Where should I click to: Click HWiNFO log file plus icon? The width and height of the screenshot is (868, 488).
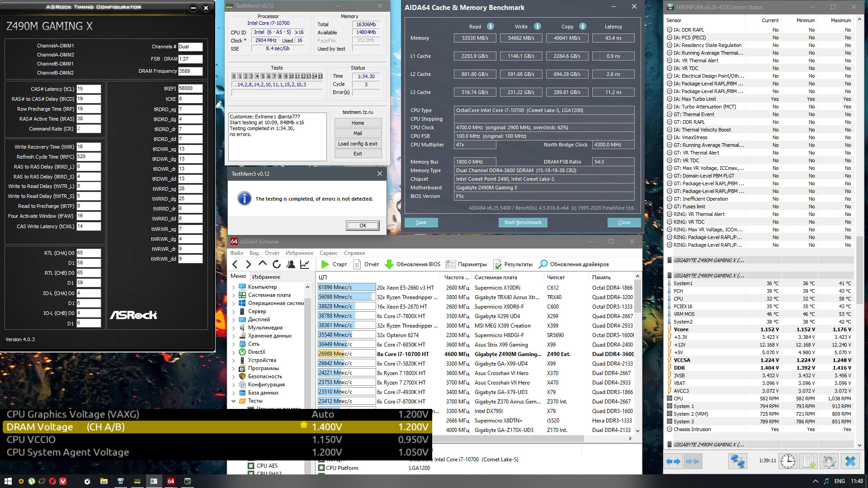click(808, 461)
